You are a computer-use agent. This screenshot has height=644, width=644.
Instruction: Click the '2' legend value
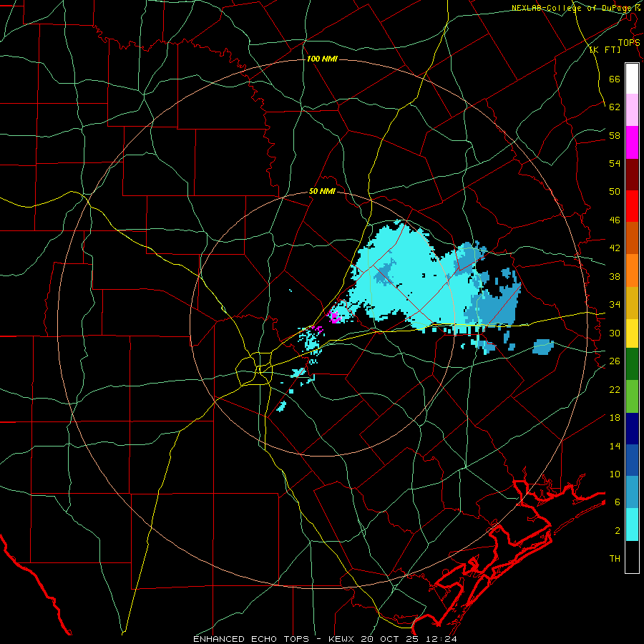[617, 531]
